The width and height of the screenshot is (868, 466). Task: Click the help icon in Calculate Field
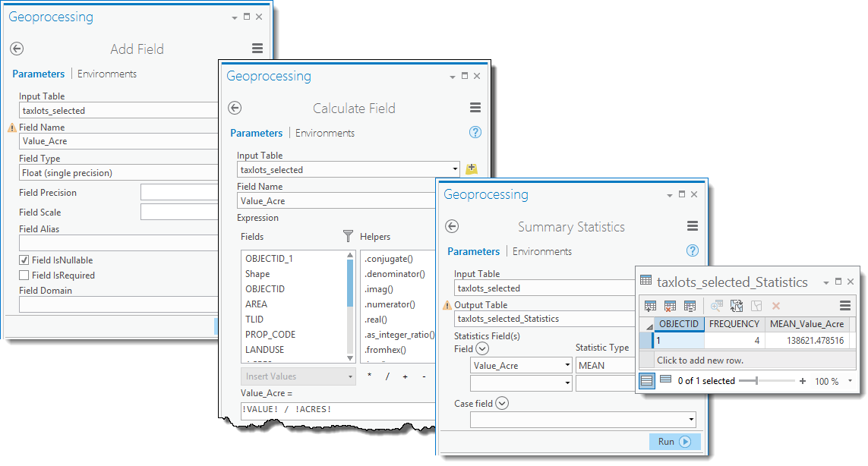475,132
